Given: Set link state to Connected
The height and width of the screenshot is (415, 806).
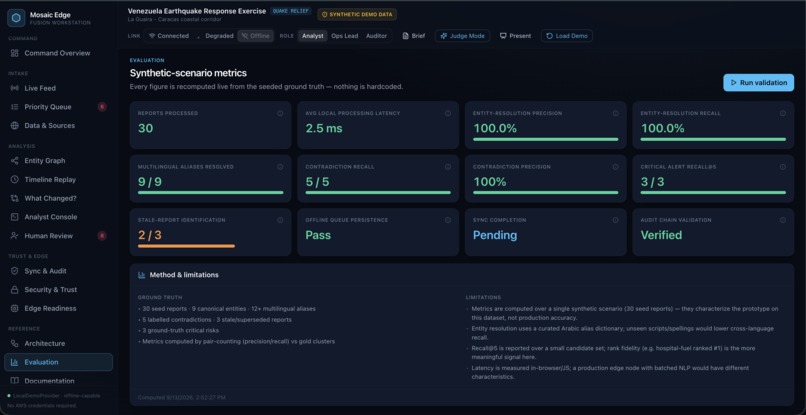Looking at the screenshot, I should pyautogui.click(x=169, y=36).
